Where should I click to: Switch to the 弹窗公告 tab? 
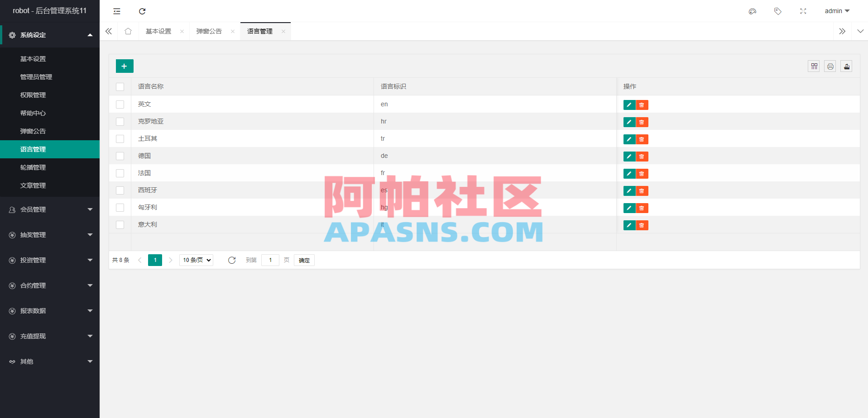click(x=209, y=31)
